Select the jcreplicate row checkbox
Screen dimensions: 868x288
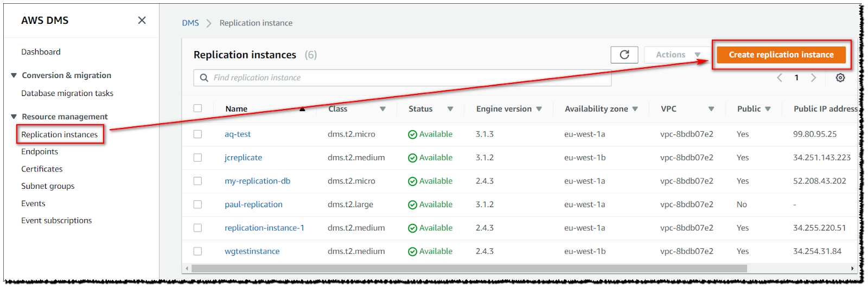[197, 157]
